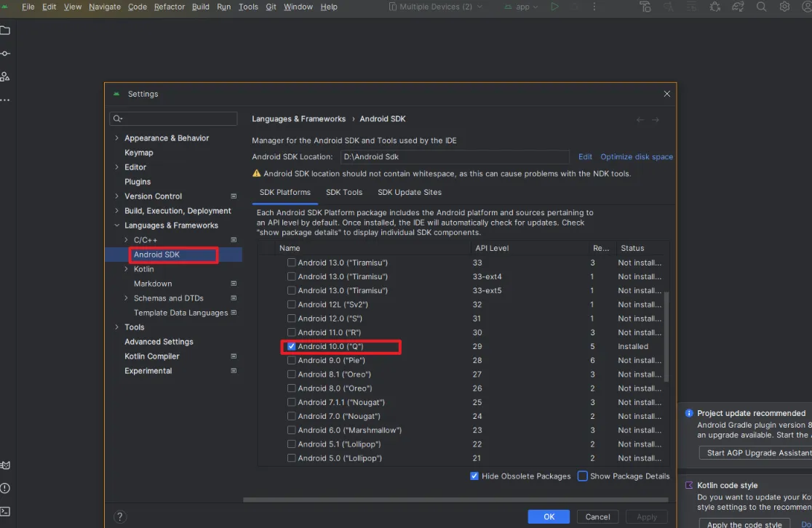Untick the Hide Obsolete Packages checkbox
This screenshot has height=528, width=812.
(474, 476)
